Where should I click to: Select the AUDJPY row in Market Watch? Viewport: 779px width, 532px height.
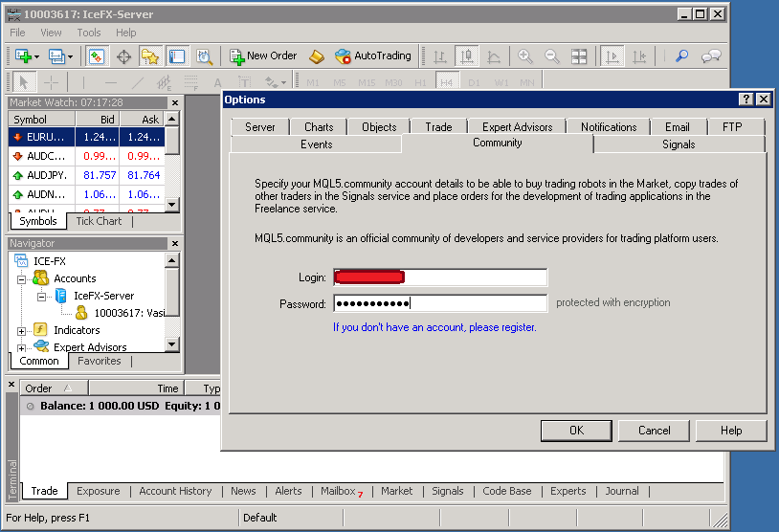[87, 175]
